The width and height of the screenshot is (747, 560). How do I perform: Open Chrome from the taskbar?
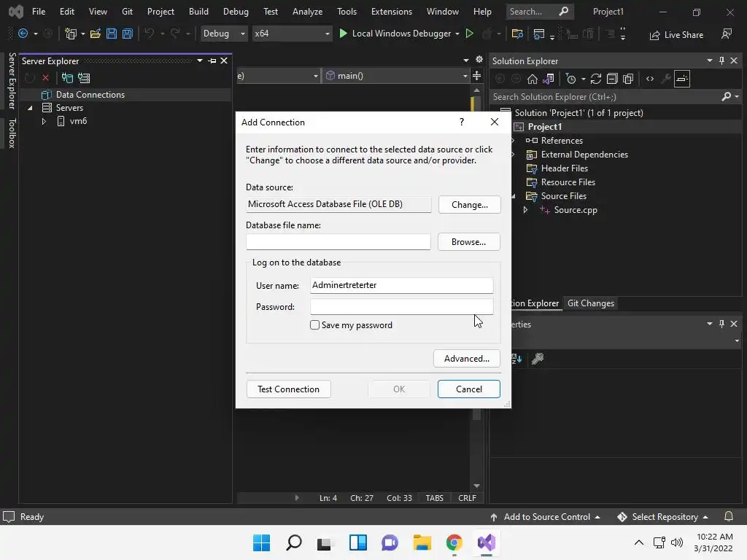454,542
